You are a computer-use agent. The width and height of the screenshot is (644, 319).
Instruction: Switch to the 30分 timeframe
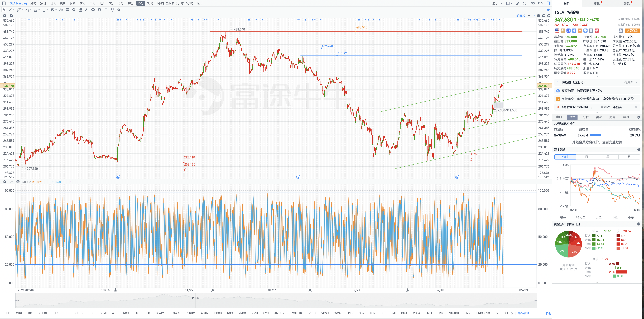point(150,3)
